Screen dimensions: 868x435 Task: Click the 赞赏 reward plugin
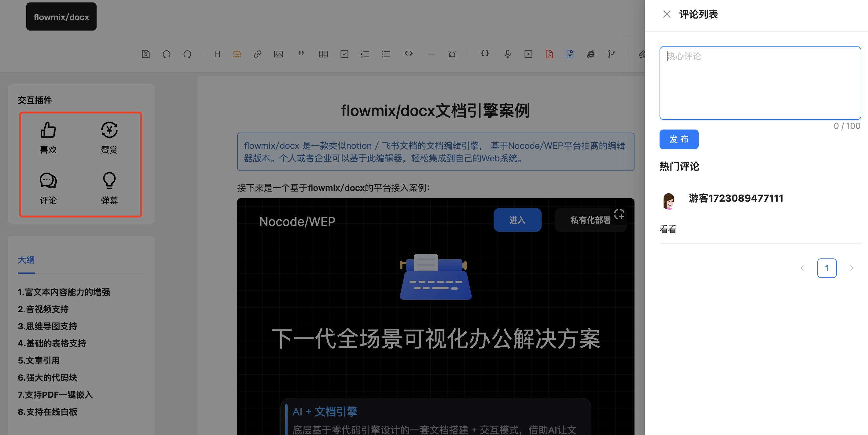click(x=109, y=138)
